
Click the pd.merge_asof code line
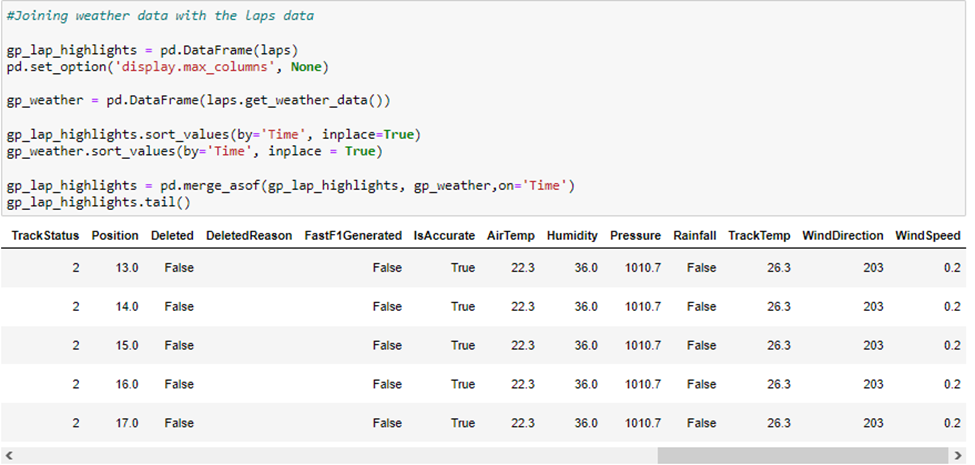[x=291, y=185]
